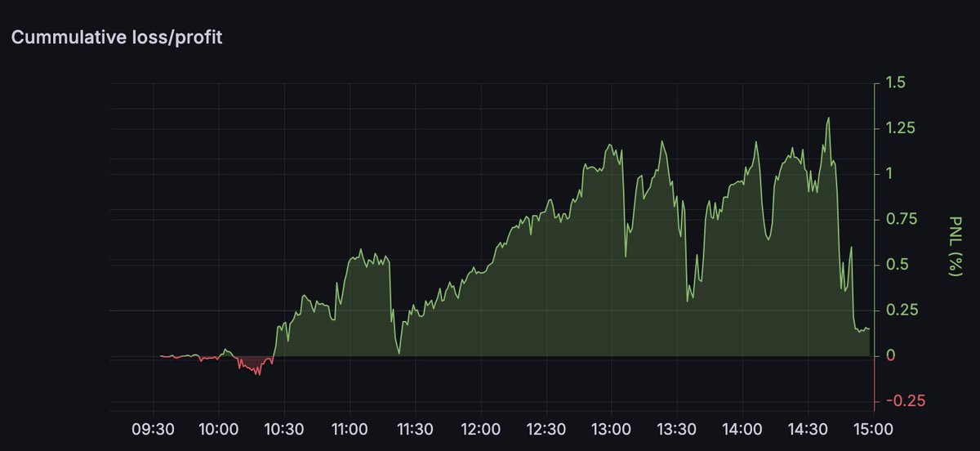Select the 11:30 time axis label
The height and width of the screenshot is (451, 980).
[x=414, y=428]
